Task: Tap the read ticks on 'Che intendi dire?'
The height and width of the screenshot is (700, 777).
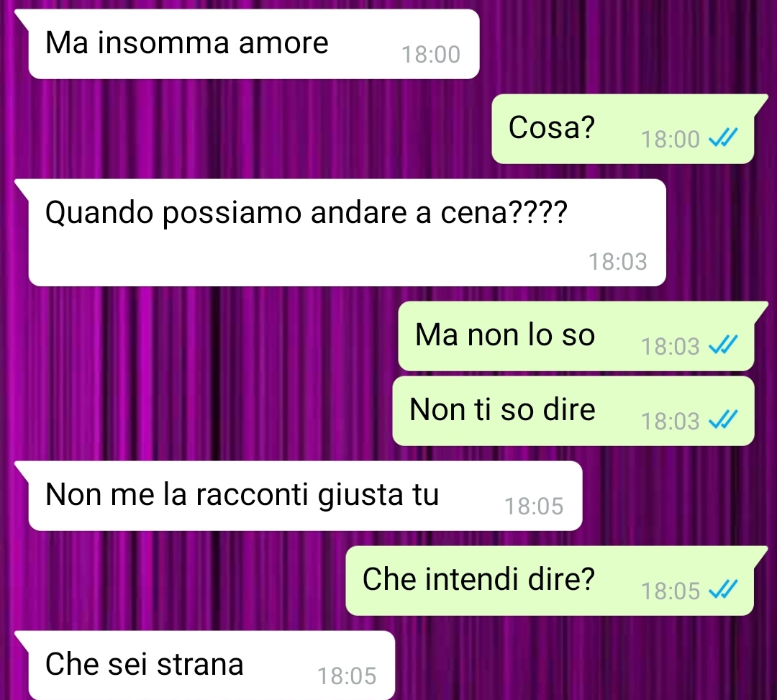Action: pos(723,589)
